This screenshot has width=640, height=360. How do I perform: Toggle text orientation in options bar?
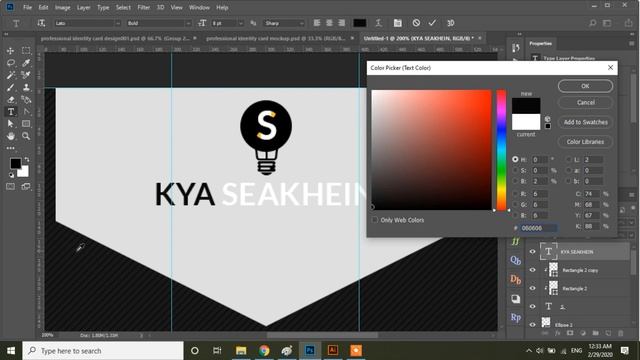point(41,23)
